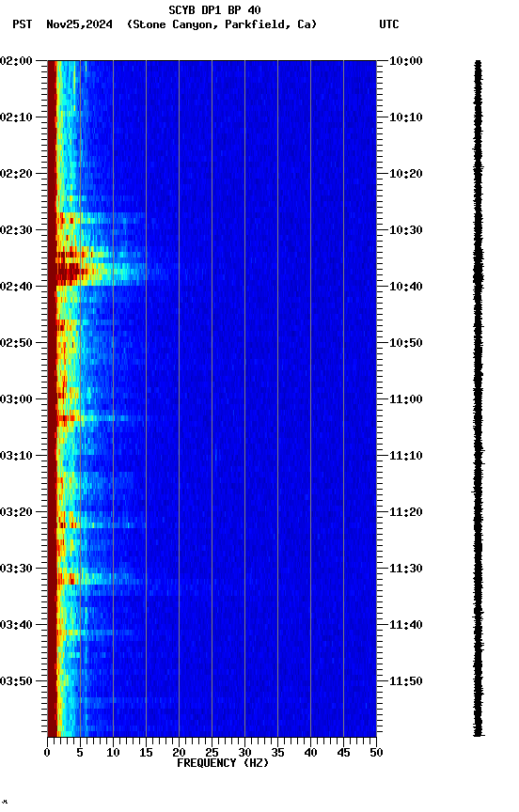Click the PST time label '03:40'
Image resolution: width=519 pixels, height=812 pixels.
pos(16,625)
